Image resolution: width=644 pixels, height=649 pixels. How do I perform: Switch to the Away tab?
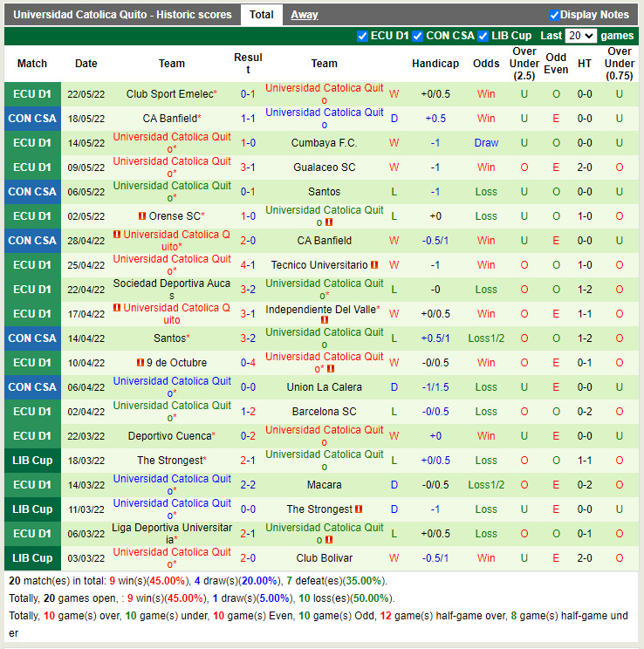click(x=305, y=15)
